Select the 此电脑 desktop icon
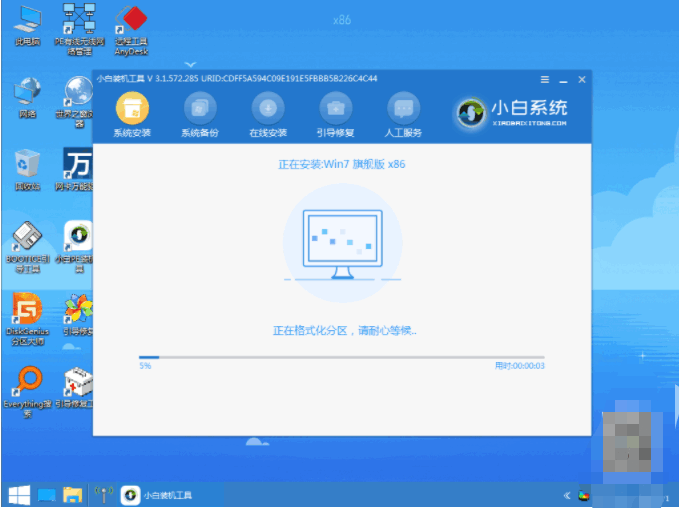Viewport: 679px width, 509px height. click(27, 26)
